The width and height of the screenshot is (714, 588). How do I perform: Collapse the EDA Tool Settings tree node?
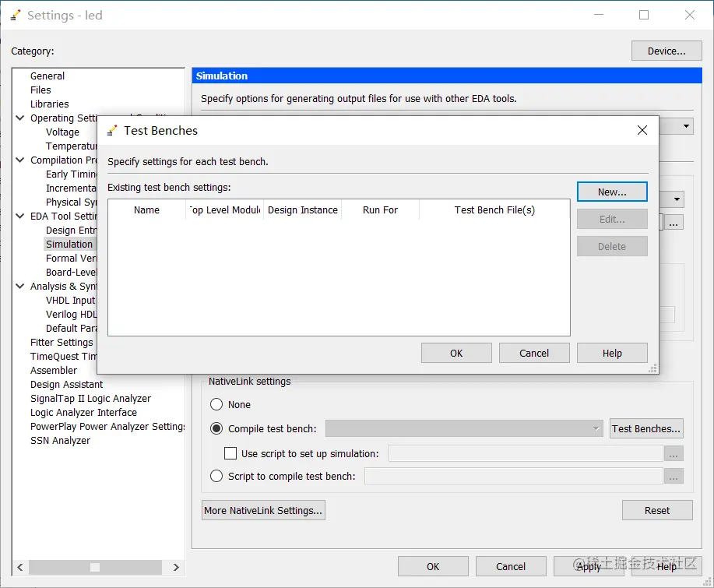tap(20, 216)
